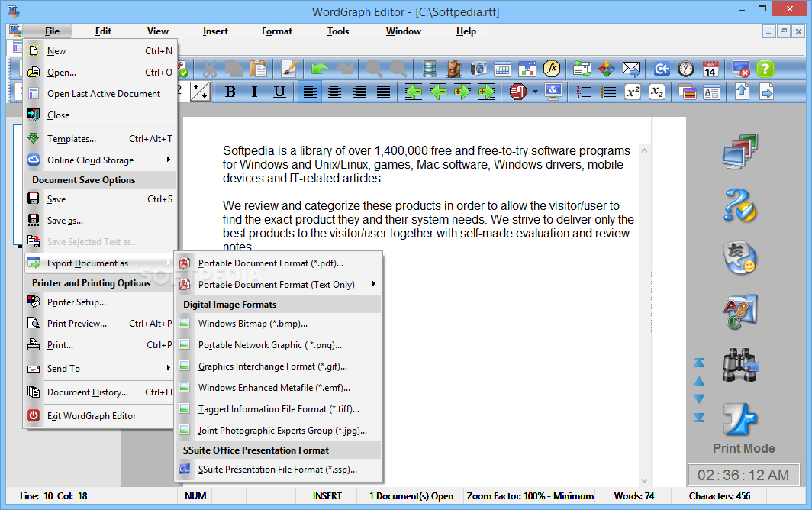Align text right
This screenshot has height=510, width=812.
(x=359, y=92)
